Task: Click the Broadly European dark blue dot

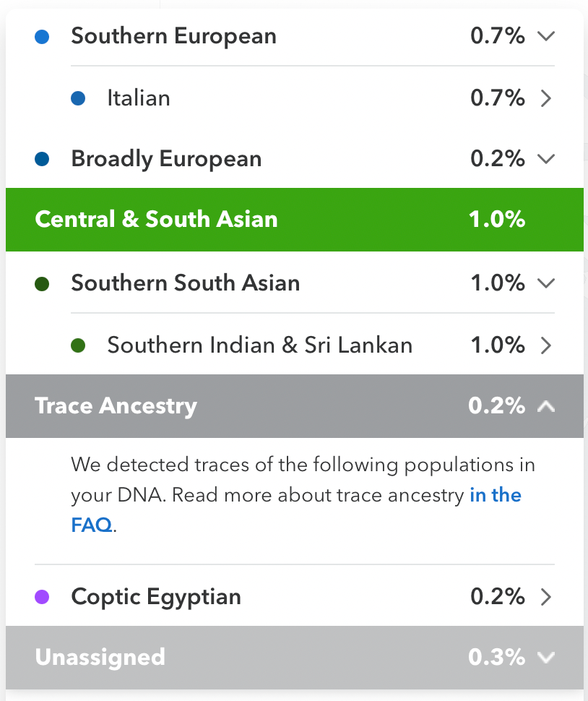Action: 42,159
